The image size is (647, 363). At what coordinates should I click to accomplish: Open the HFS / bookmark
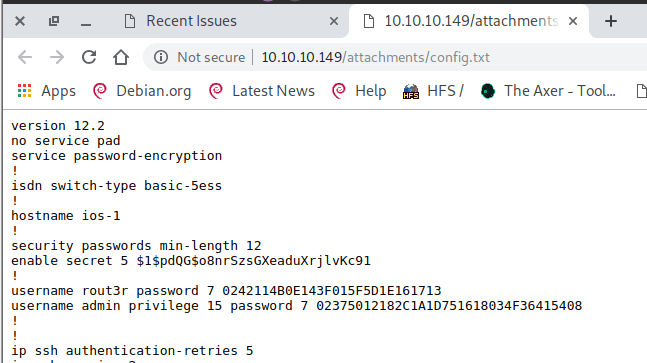coord(433,91)
